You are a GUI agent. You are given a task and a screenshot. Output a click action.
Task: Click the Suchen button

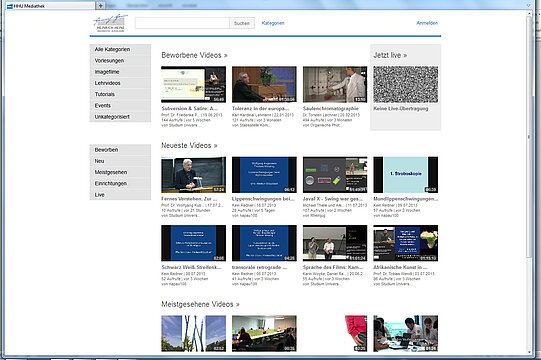point(242,23)
